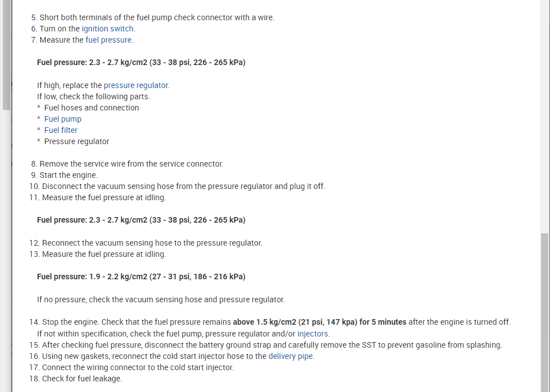Click the "fuel pressure" link in step 7

coord(109,40)
